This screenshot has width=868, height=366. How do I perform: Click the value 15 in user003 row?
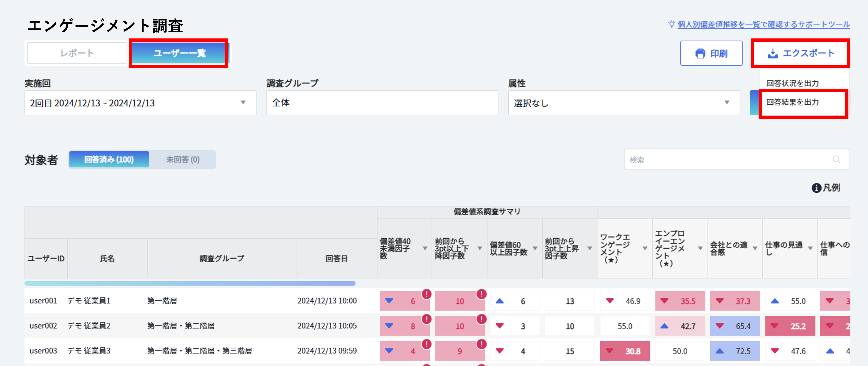coord(570,351)
